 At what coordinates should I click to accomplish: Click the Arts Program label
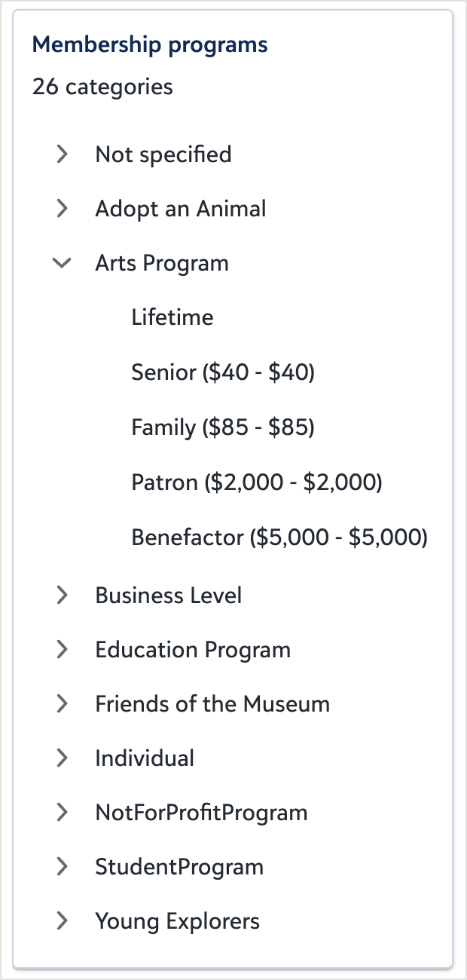(162, 263)
